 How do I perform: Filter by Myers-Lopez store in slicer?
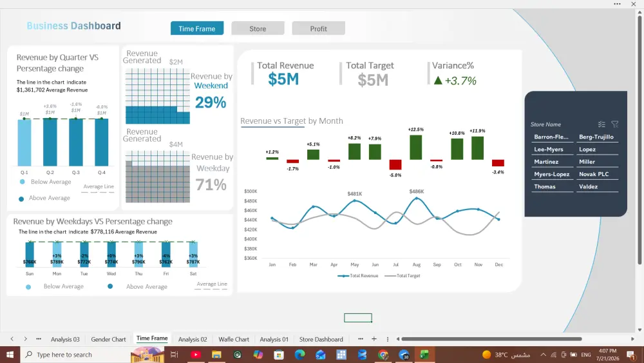551,174
